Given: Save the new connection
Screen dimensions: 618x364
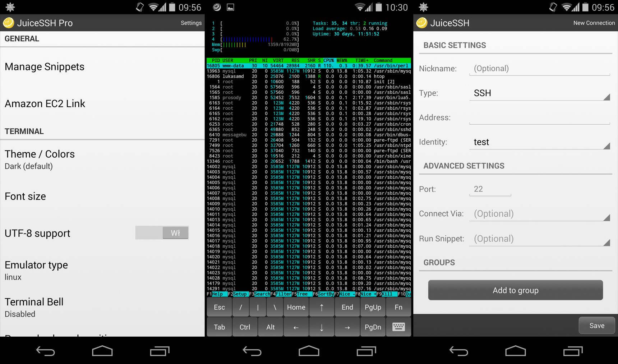Looking at the screenshot, I should point(597,326).
